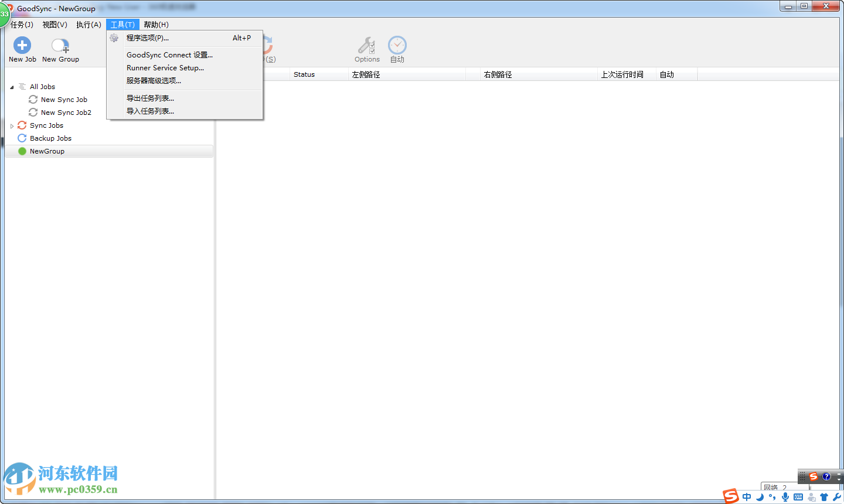Click the Sogou S icon in the language bar
The width and height of the screenshot is (844, 504).
(814, 476)
